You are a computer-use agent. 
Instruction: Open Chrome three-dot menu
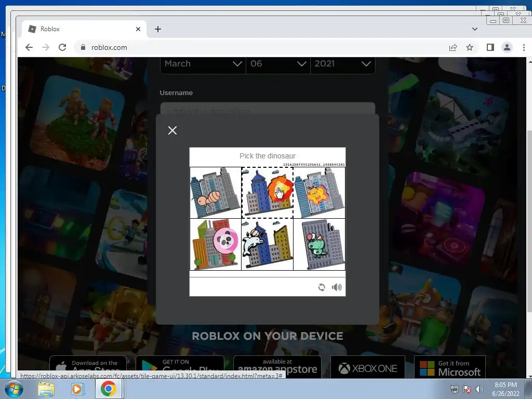[x=524, y=47]
